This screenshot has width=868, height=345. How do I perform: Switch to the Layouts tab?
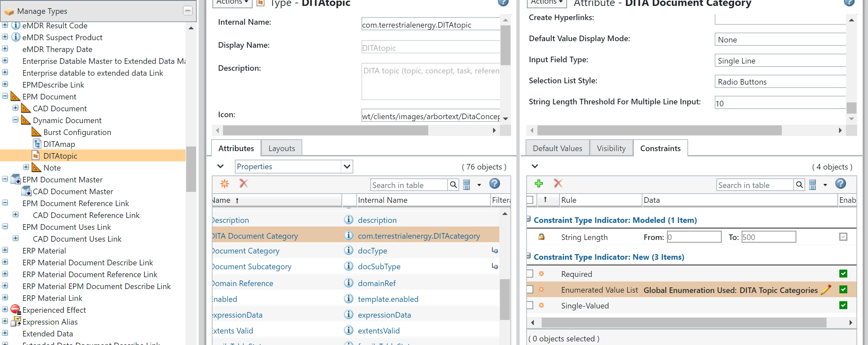tap(282, 148)
